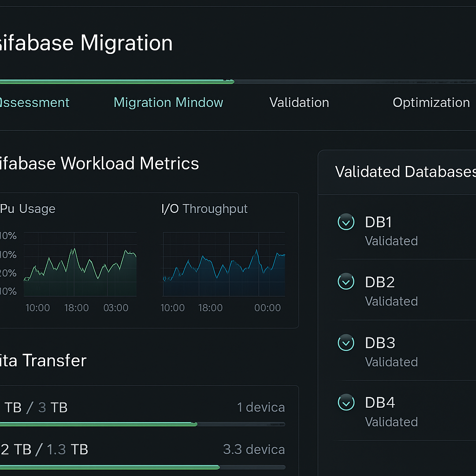
Task: Click the Validated status under DB2
Action: (391, 301)
